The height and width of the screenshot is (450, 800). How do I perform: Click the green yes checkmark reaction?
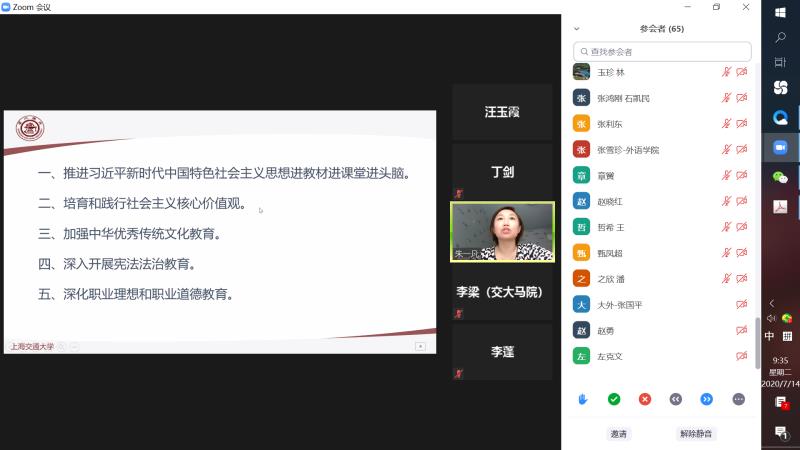coord(614,399)
